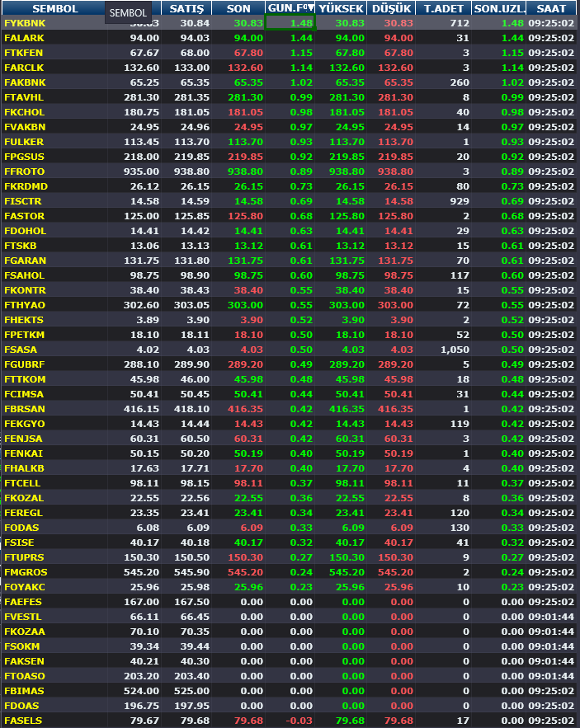
Task: Select the FBRSAN symbol
Action: point(25,409)
